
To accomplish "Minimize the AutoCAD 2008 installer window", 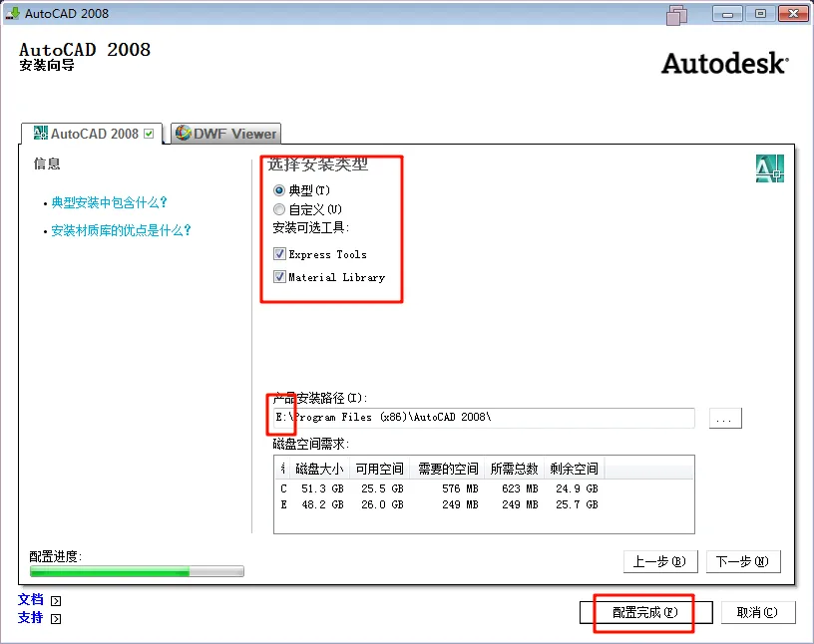I will click(x=728, y=14).
